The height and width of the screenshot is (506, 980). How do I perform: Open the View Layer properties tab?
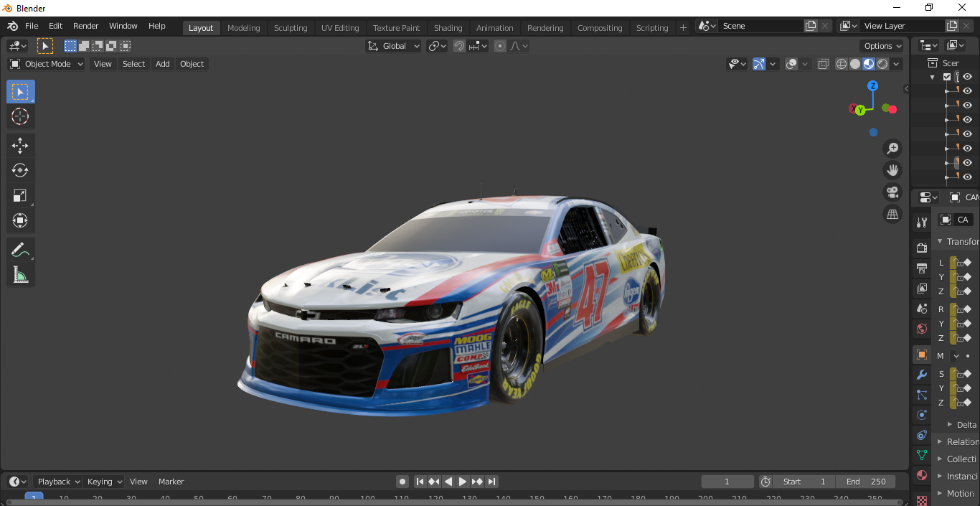click(922, 289)
